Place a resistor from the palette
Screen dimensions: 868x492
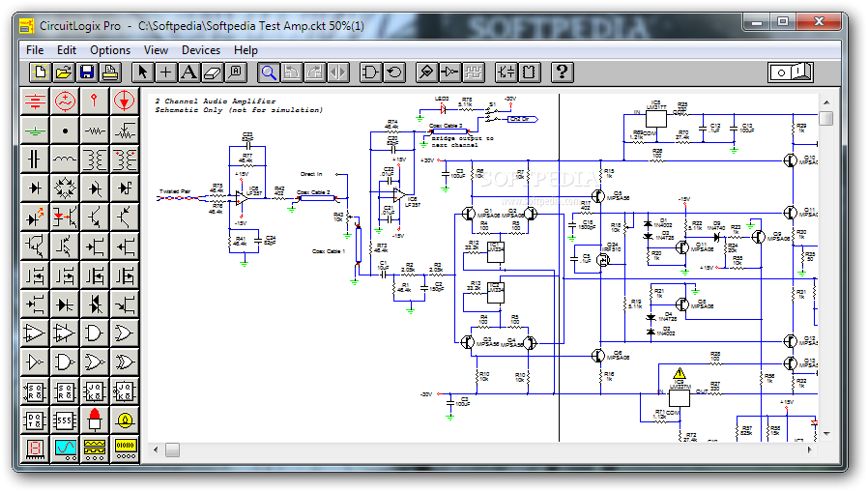(95, 130)
